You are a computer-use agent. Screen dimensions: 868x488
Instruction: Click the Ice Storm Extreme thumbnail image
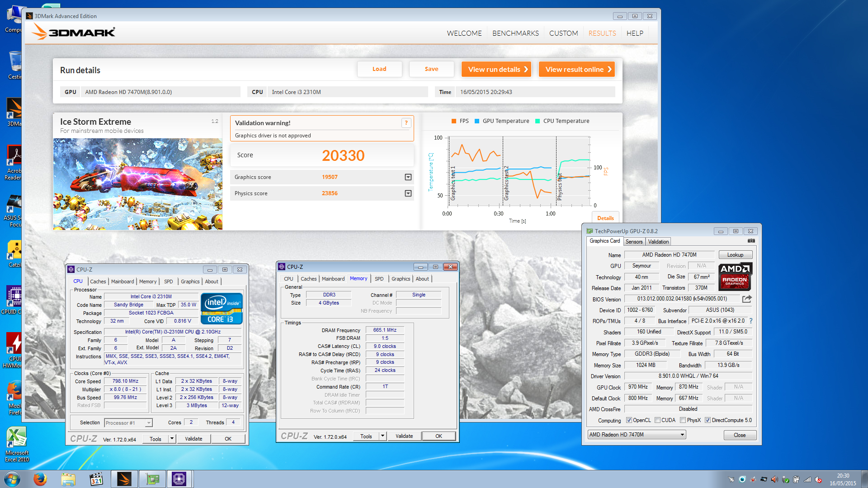[x=138, y=184]
